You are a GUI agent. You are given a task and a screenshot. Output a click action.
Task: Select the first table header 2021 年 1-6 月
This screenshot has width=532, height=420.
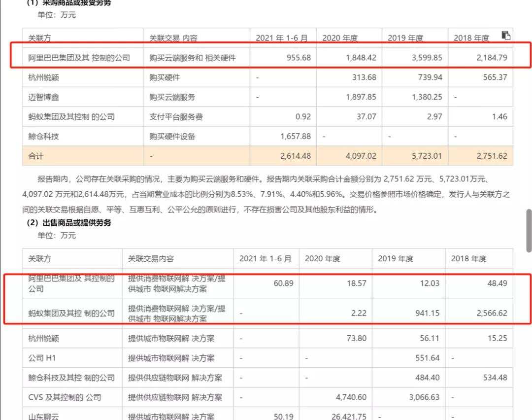282,38
